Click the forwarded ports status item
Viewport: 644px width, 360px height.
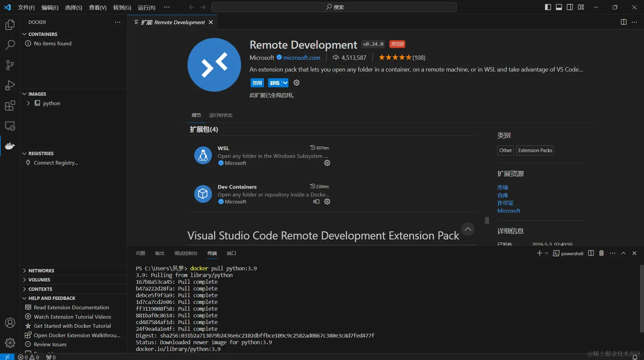coord(51,357)
